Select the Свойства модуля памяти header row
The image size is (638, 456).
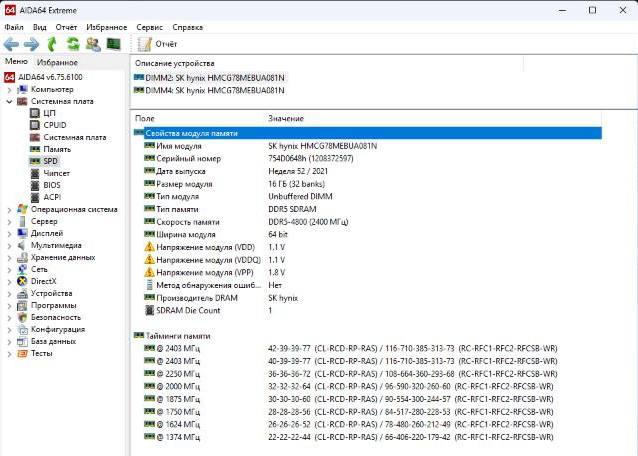click(368, 133)
